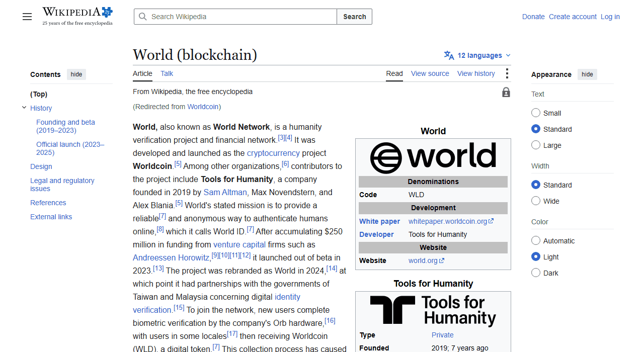Hide the Appearance panel
The image size is (644, 352).
coord(587,74)
